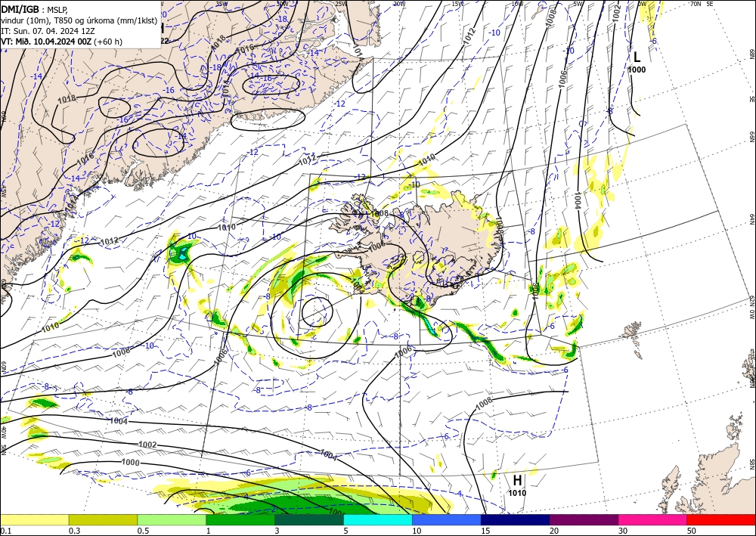This screenshot has height=536, width=756.
Task: Click the '20' legend scale label
Action: click(554, 531)
